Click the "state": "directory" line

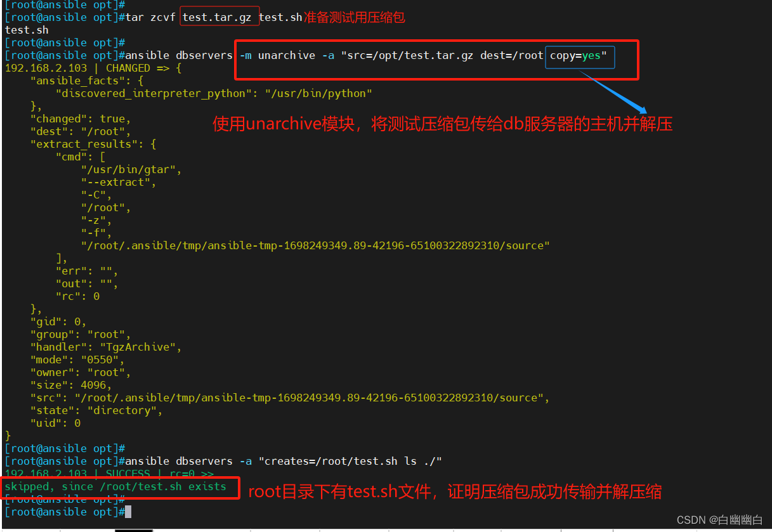(x=96, y=410)
